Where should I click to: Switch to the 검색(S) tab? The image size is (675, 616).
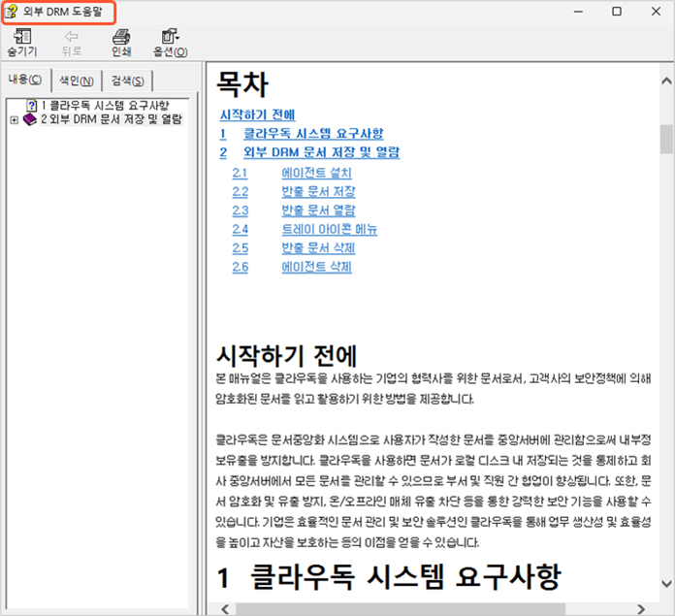coord(127,81)
